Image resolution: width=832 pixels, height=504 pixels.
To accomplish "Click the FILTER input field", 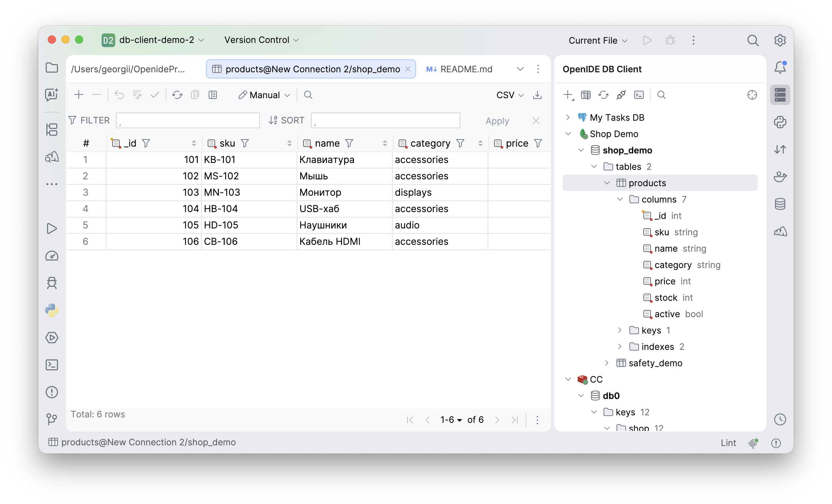I will (x=188, y=120).
